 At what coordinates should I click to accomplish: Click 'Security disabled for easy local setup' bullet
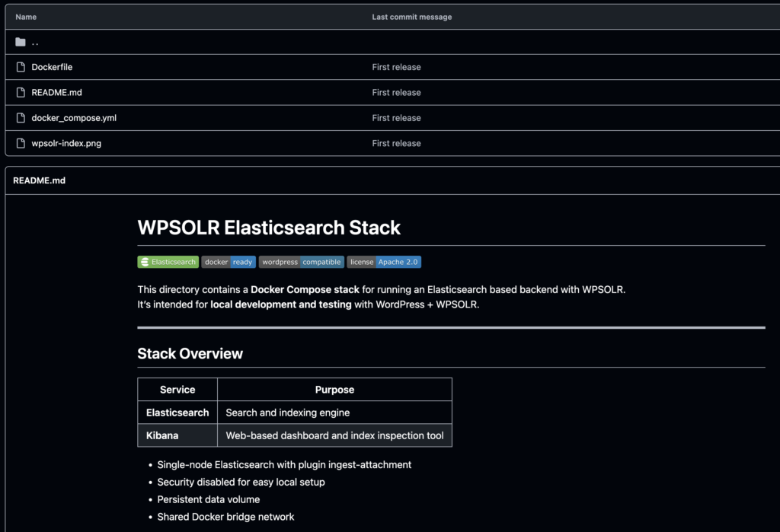pos(241,483)
